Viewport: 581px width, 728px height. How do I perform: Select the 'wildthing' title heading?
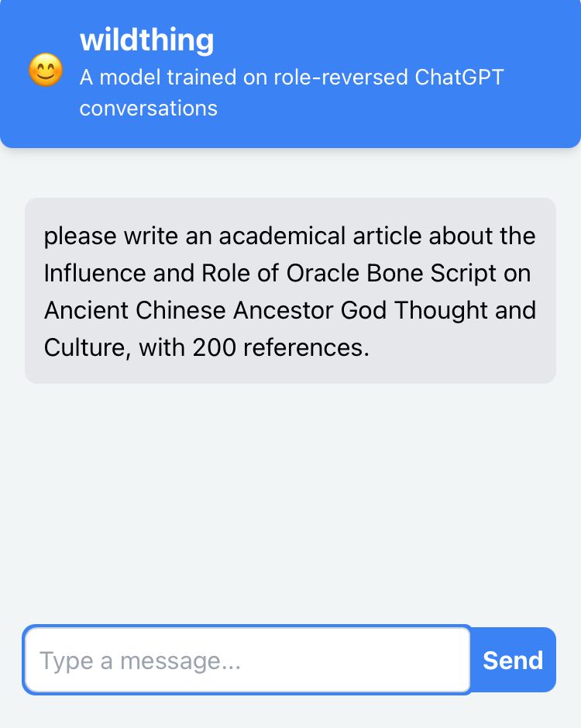(146, 40)
